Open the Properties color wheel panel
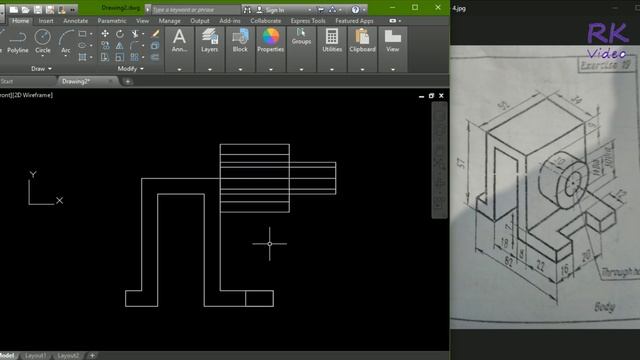Screen dimensions: 640x360 click(271, 41)
